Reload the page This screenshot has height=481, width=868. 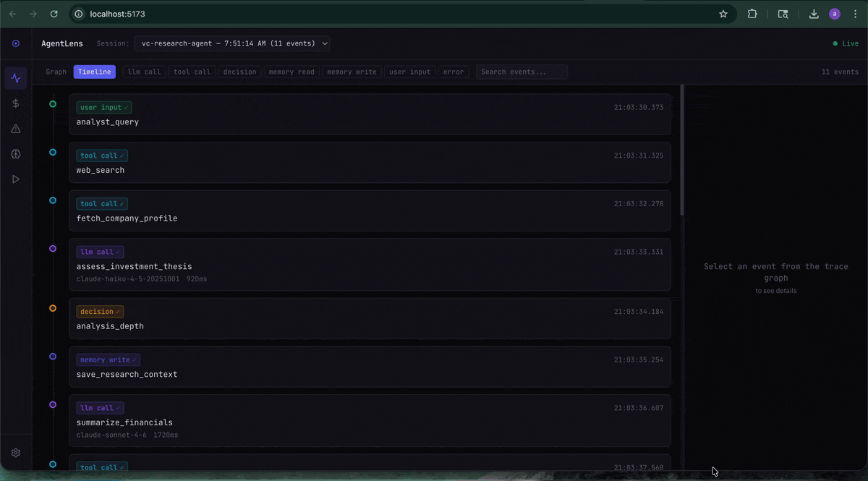tap(54, 14)
